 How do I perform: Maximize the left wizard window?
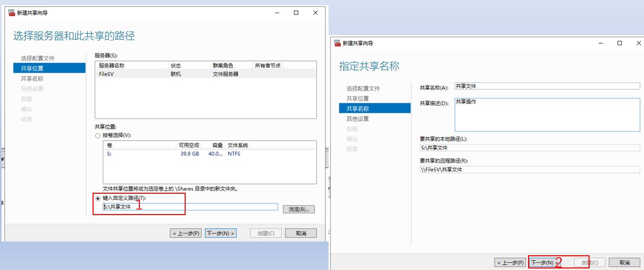click(x=296, y=13)
